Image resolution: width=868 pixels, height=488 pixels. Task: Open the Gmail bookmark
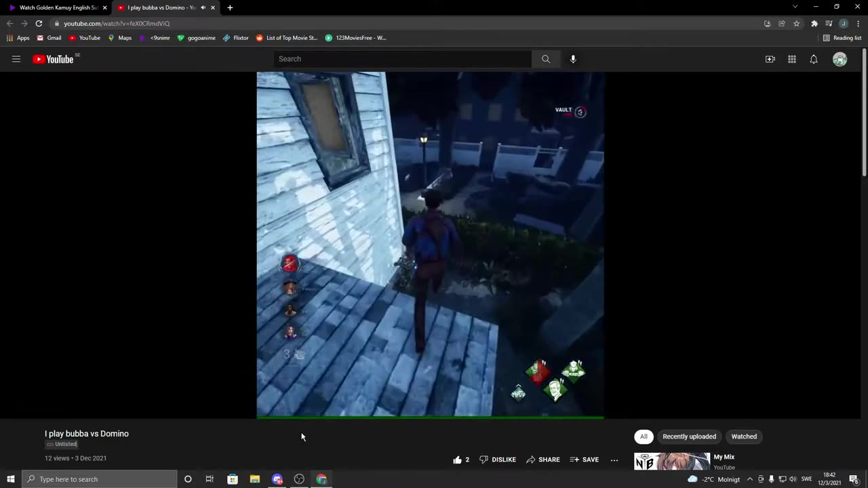point(49,38)
